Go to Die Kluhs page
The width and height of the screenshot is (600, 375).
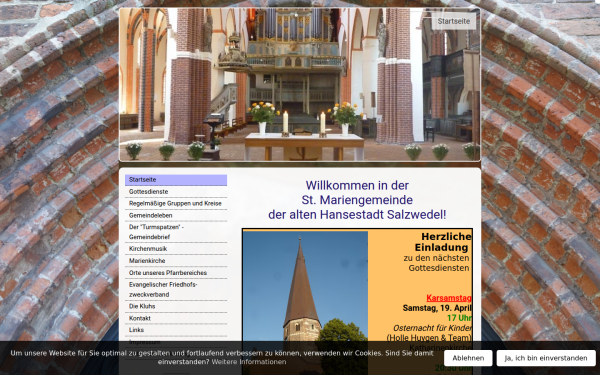(x=176, y=307)
